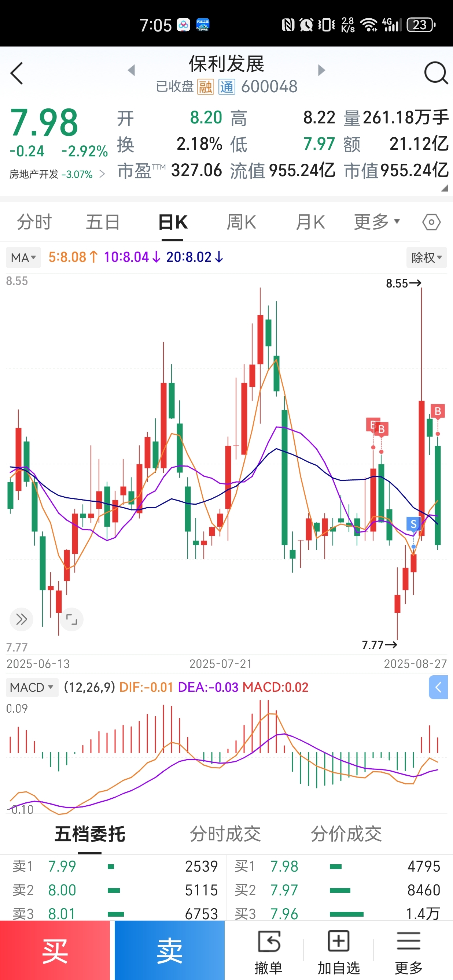Tap the 市盈TTM value 327.06
The height and width of the screenshot is (980, 453).
[x=196, y=170]
